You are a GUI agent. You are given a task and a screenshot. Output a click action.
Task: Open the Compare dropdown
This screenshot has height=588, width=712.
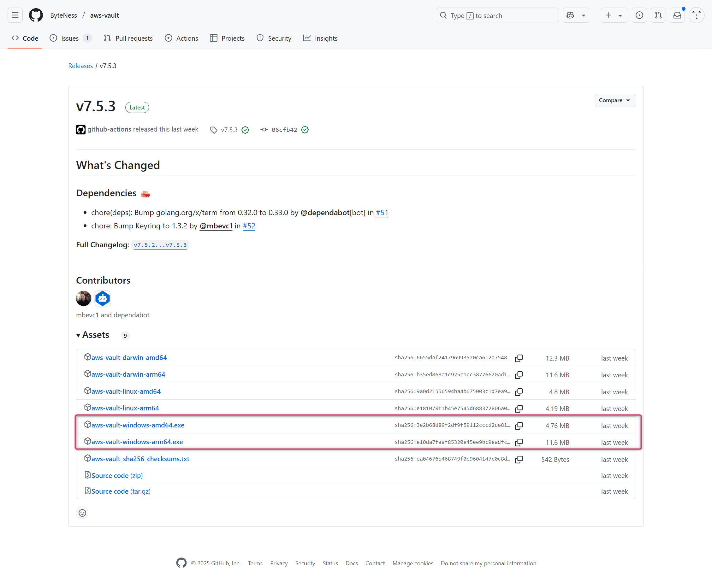615,100
